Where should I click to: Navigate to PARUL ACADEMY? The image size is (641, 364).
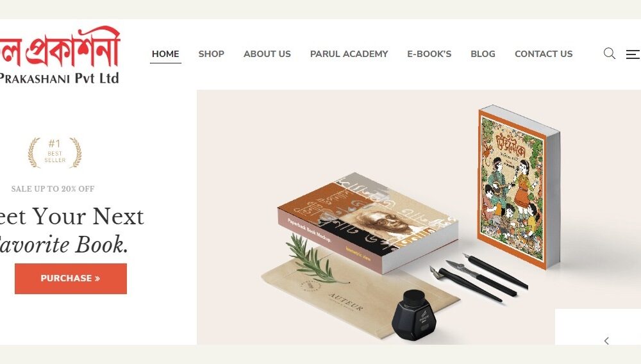point(349,54)
